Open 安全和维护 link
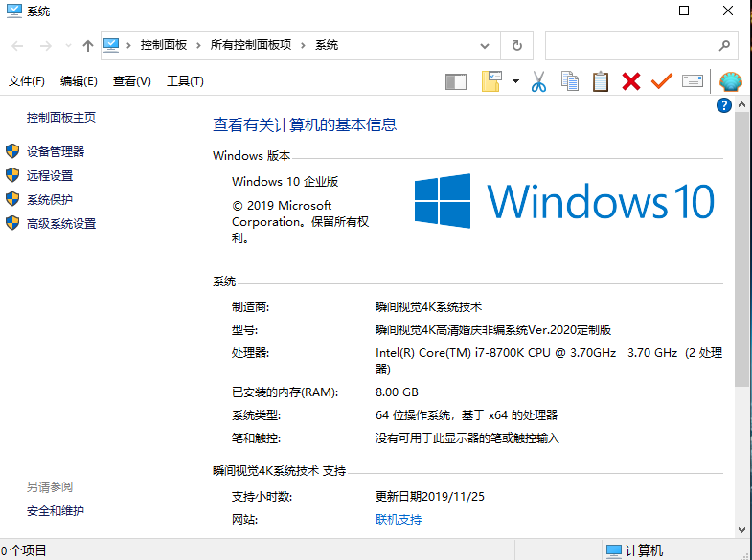This screenshot has width=752, height=560. click(56, 510)
